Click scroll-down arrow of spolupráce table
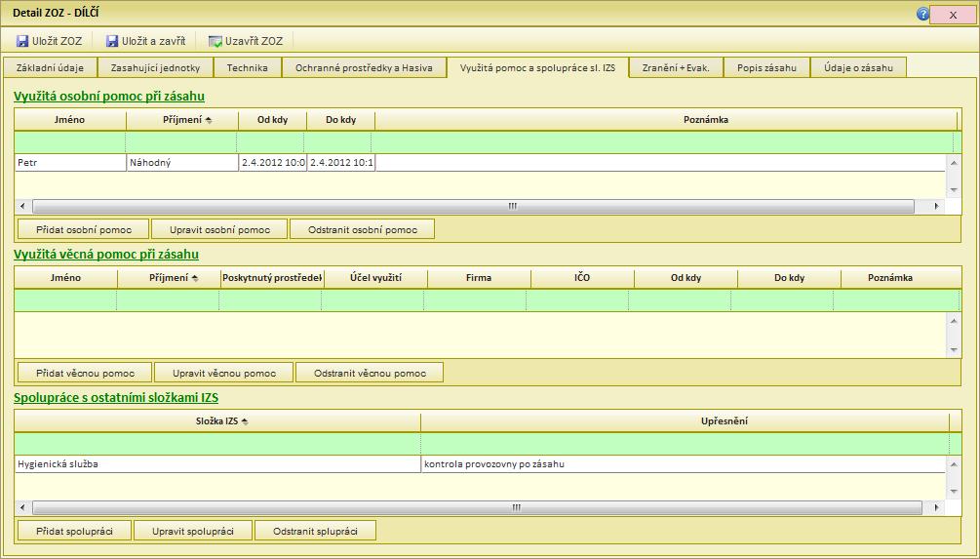The image size is (980, 559). (x=954, y=492)
